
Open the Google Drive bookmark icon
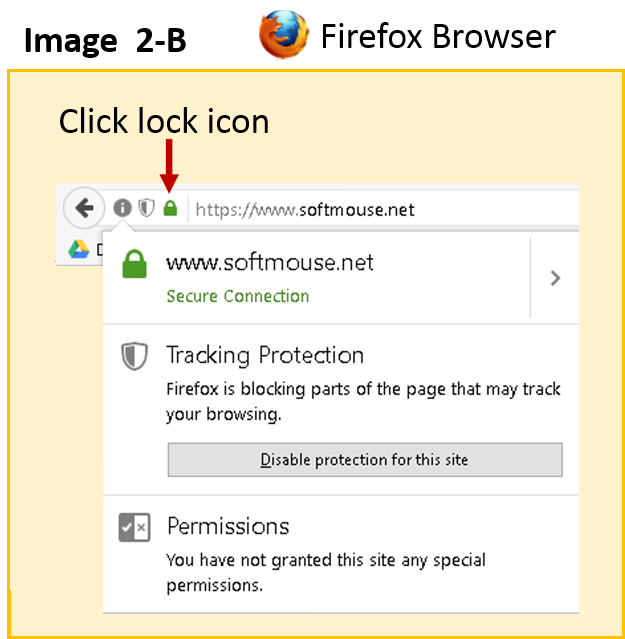point(79,249)
